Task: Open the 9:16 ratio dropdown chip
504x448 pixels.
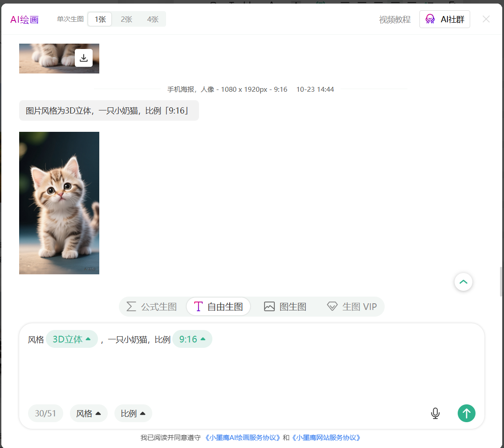Action: 192,339
